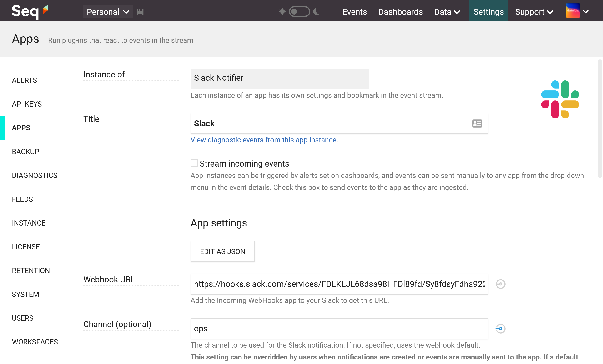Go to the Dashboards tab
This screenshot has height=364, width=603.
click(x=400, y=12)
